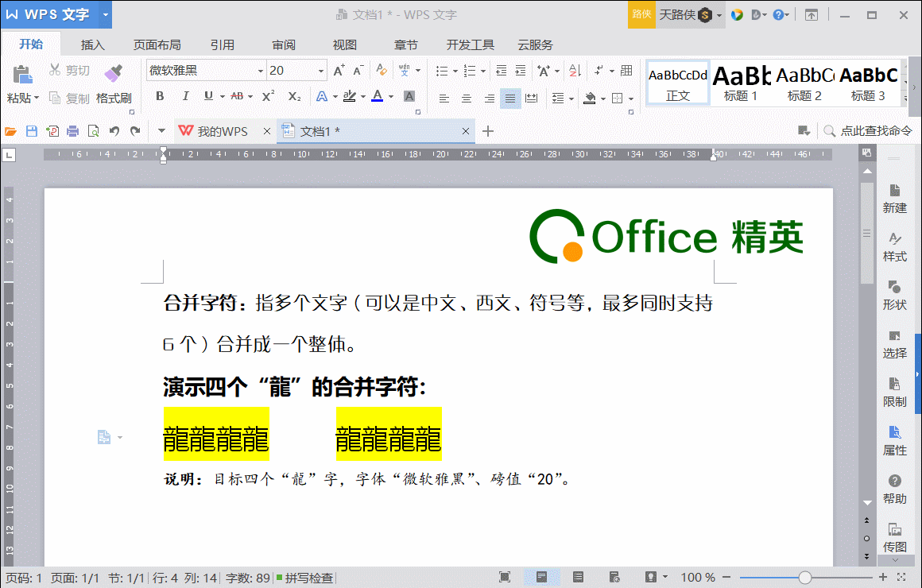This screenshot has height=588, width=922.
Task: Add a new document tab with plus
Action: click(487, 131)
